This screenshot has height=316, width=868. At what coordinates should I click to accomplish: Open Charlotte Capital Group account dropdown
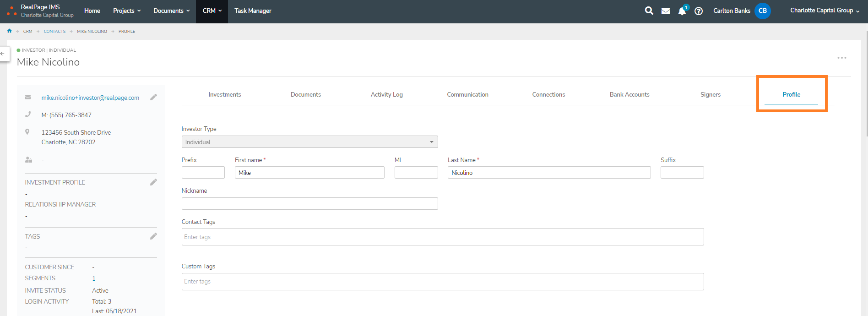coord(825,11)
